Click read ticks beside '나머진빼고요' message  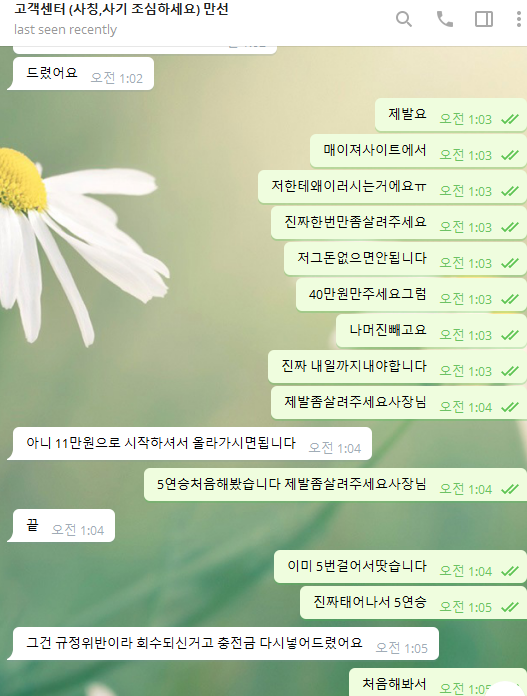click(x=510, y=335)
